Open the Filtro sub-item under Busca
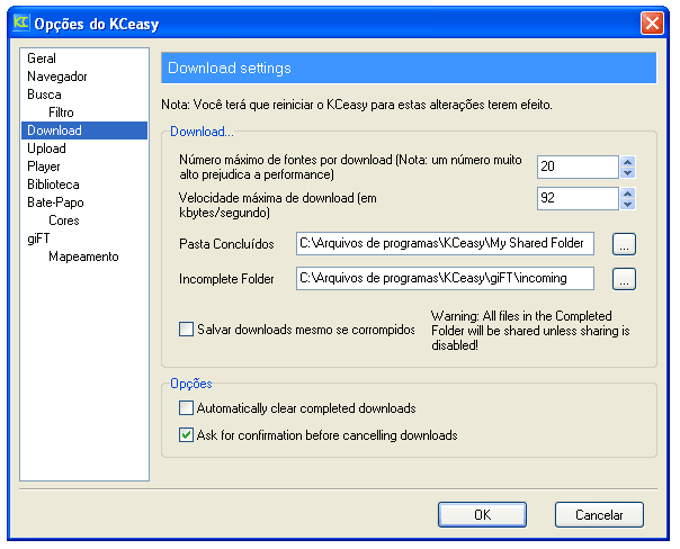680x549 pixels. 61,112
